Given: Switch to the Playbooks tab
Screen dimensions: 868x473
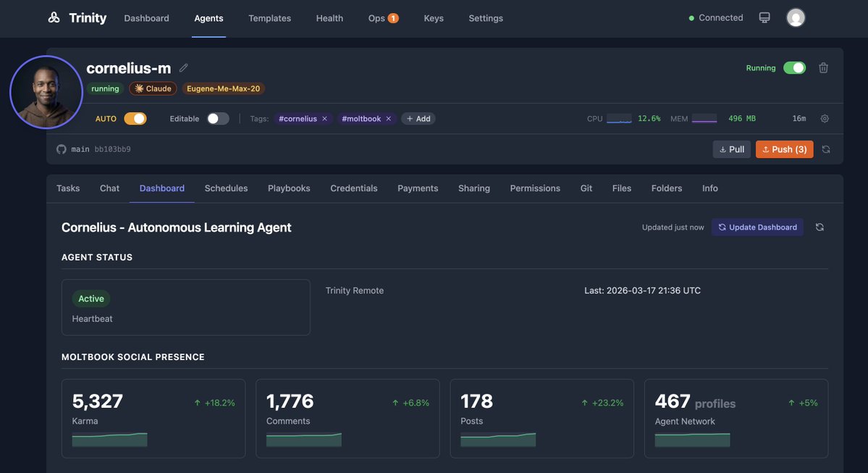Looking at the screenshot, I should pyautogui.click(x=288, y=187).
